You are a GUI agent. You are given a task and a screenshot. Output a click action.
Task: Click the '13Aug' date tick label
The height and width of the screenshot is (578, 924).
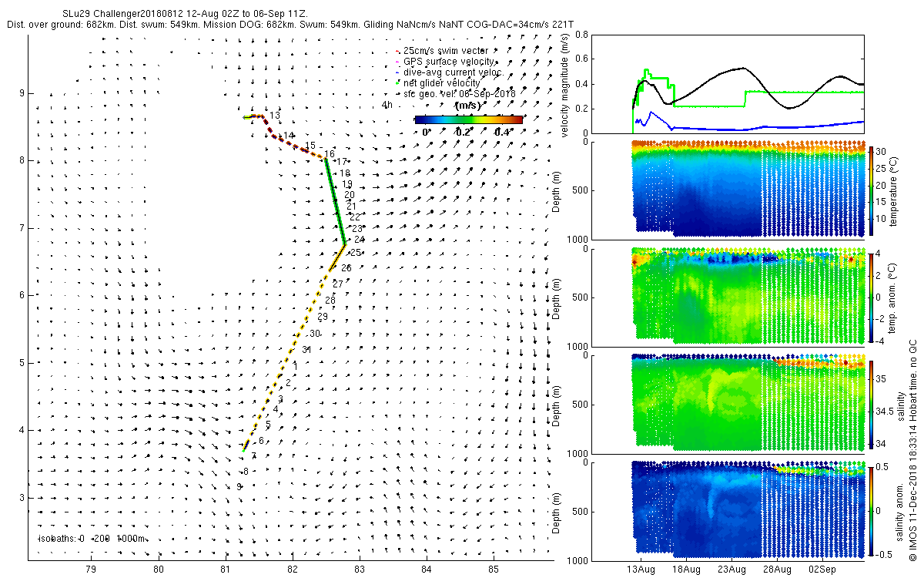641,570
